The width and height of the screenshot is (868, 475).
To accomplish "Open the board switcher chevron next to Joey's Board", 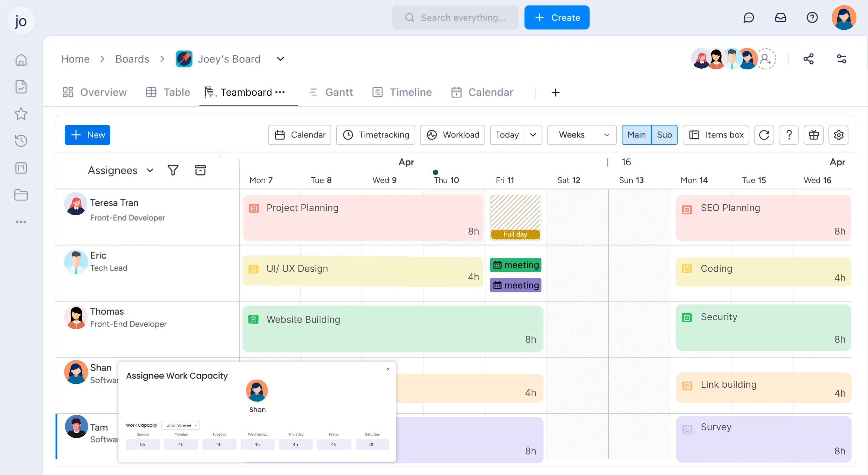I will 280,58.
